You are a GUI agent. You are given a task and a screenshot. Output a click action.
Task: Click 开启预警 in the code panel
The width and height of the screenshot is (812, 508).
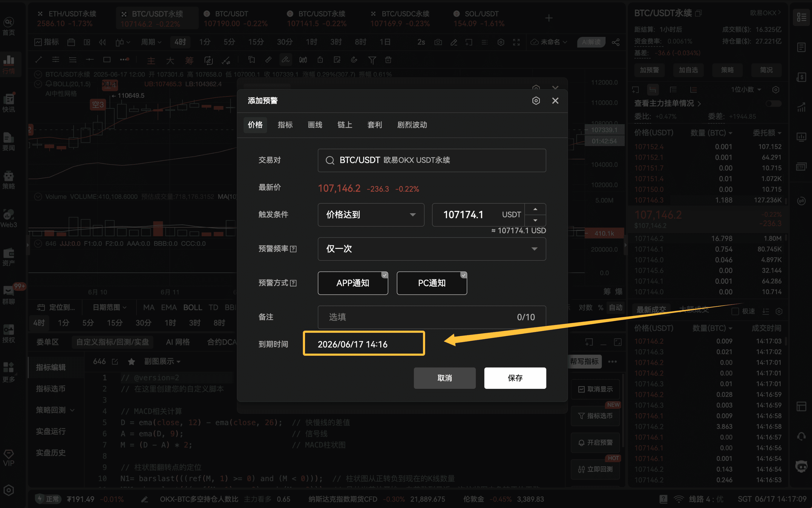click(x=595, y=443)
